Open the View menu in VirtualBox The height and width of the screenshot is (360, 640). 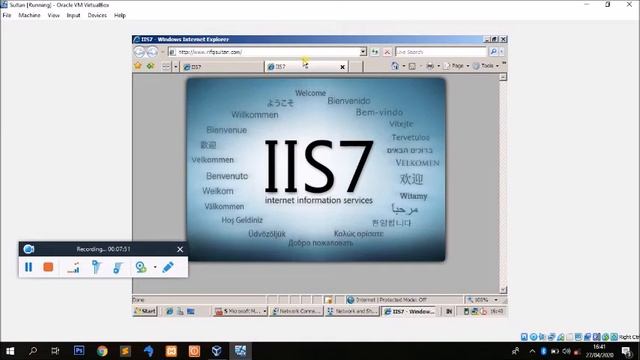[x=53, y=15]
